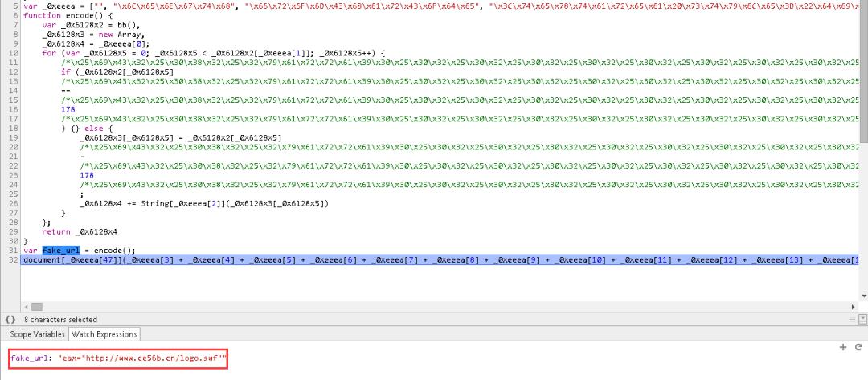Click the vertical scrollbar's down arrow
This screenshot has width=868, height=380.
click(863, 296)
